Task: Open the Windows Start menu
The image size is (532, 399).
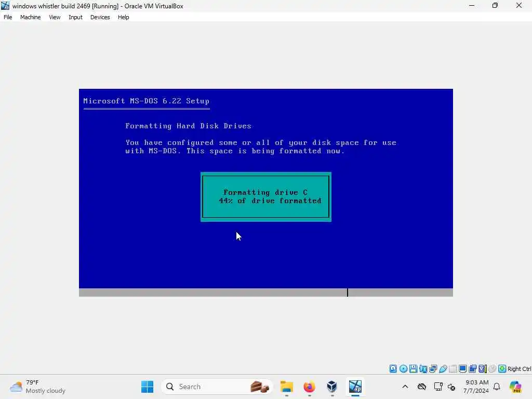Action: coord(147,387)
